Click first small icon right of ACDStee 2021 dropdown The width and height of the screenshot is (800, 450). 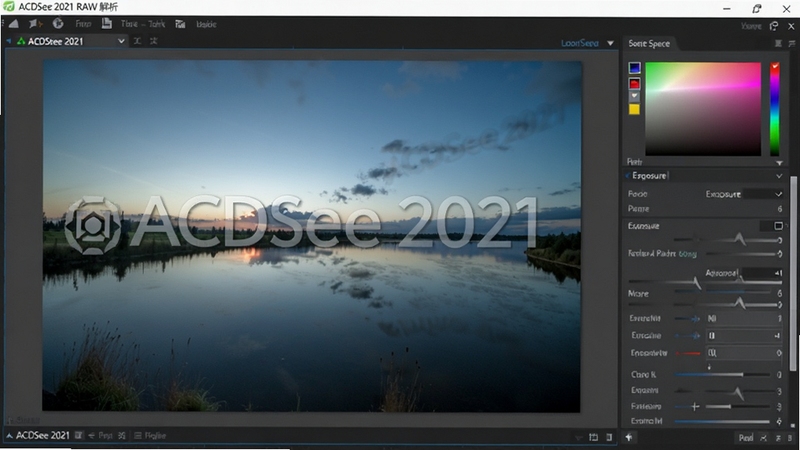(x=137, y=41)
